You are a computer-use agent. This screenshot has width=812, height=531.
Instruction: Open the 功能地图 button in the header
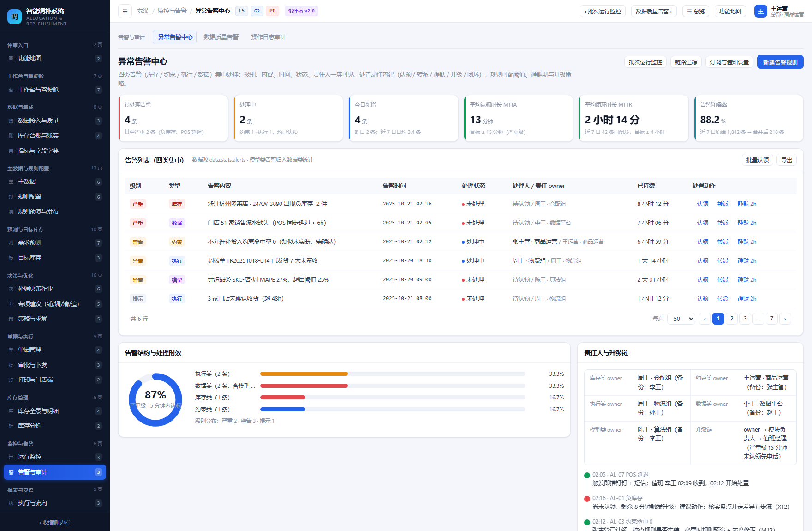[x=730, y=11]
